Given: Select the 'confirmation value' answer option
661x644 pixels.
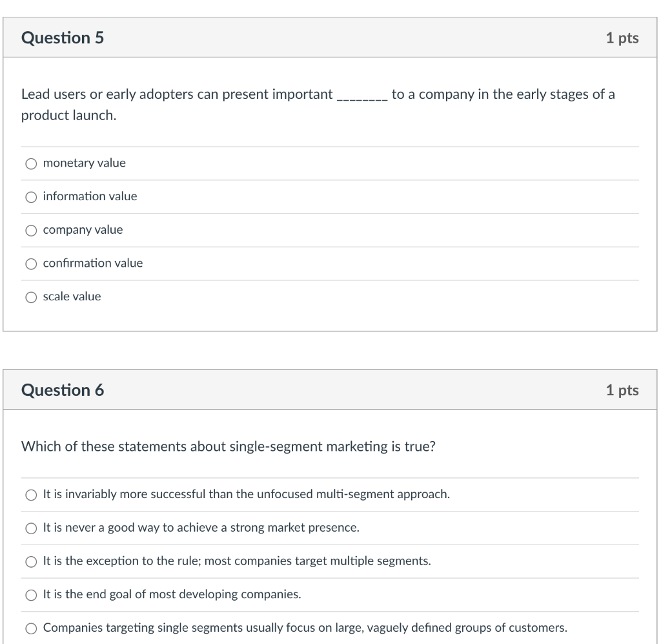Looking at the screenshot, I should tap(31, 264).
